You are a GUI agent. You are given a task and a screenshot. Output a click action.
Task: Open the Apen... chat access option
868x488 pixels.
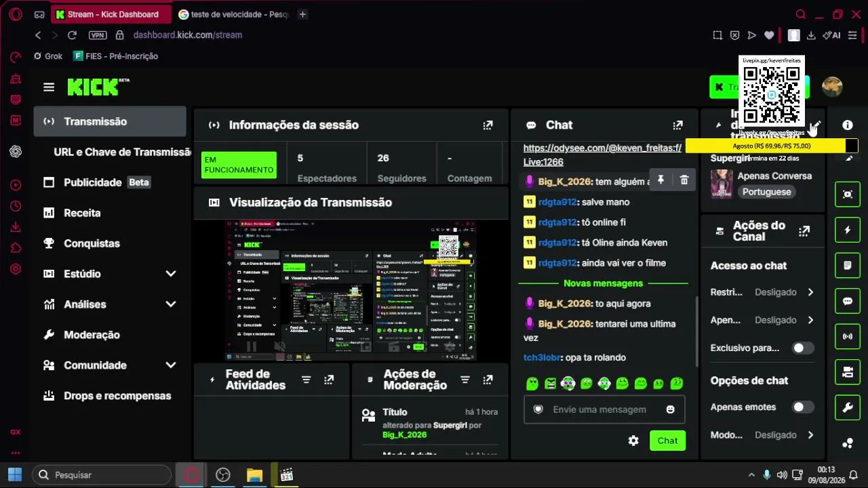click(x=762, y=320)
